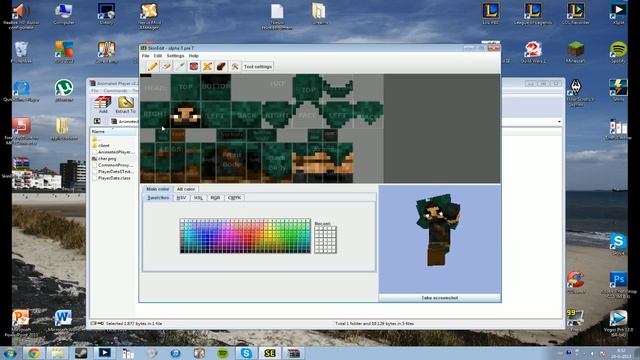Select the red paint bucket tool

(x=194, y=66)
